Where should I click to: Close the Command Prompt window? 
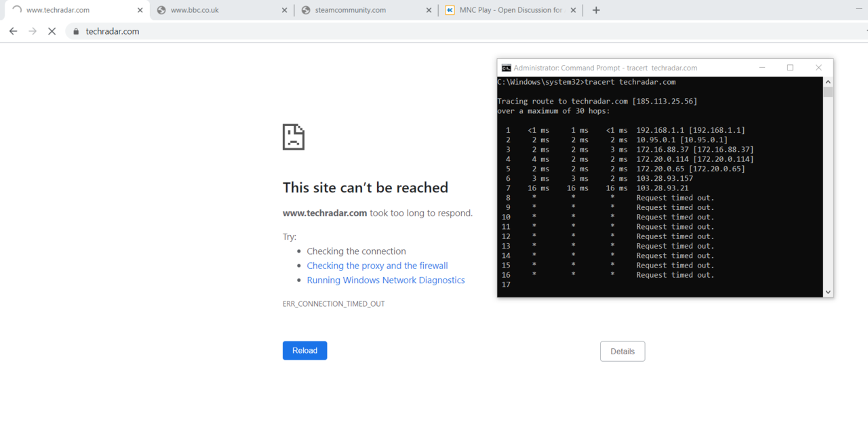(818, 68)
